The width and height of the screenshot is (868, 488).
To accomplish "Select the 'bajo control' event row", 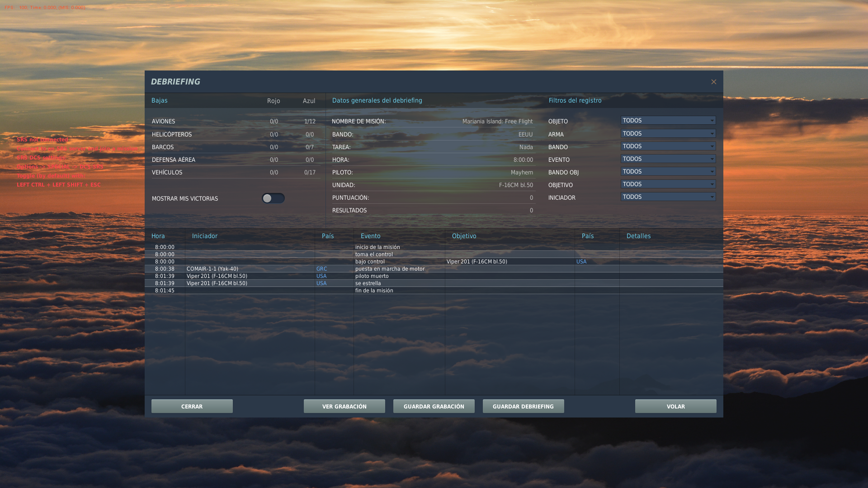I will 434,262.
